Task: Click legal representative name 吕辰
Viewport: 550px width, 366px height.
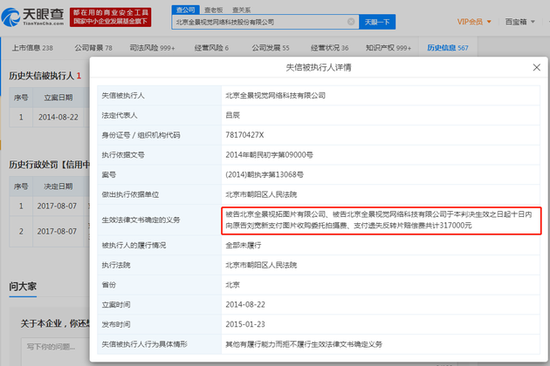Action: [233, 115]
